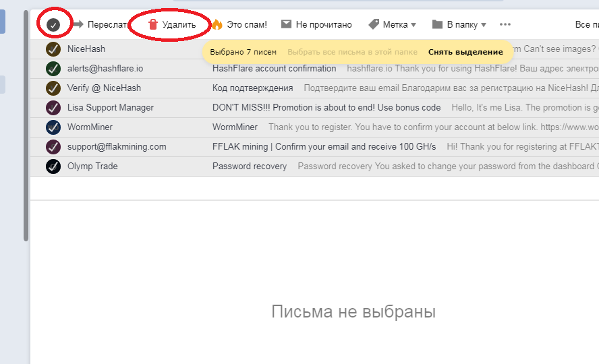Open the Код подтверждения email subject
This screenshot has width=599, height=364.
tap(252, 88)
